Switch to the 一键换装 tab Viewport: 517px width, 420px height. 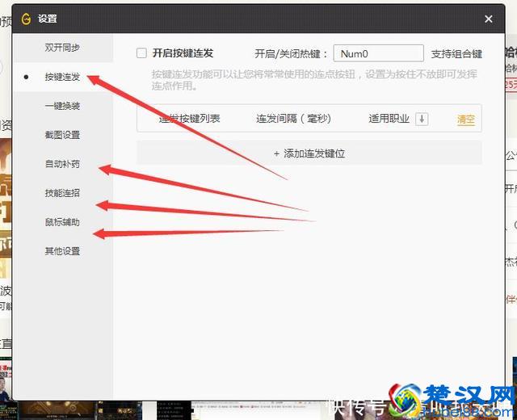point(63,106)
